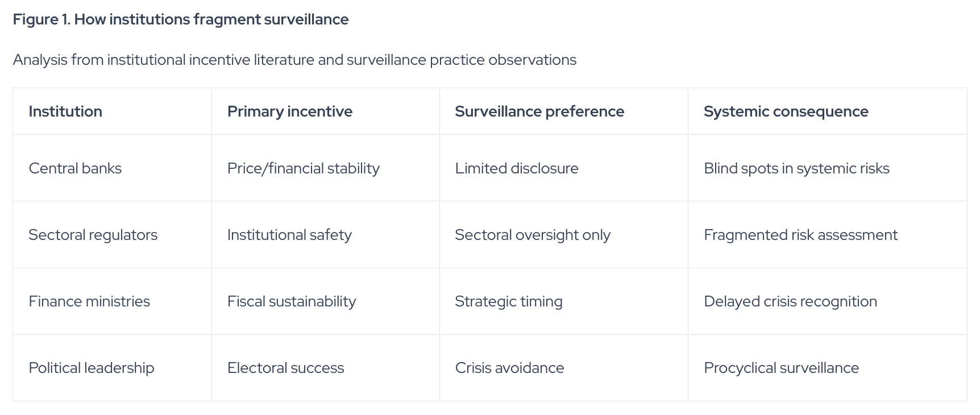
Task: Click the Figure 1 title heading
Action: 181,19
